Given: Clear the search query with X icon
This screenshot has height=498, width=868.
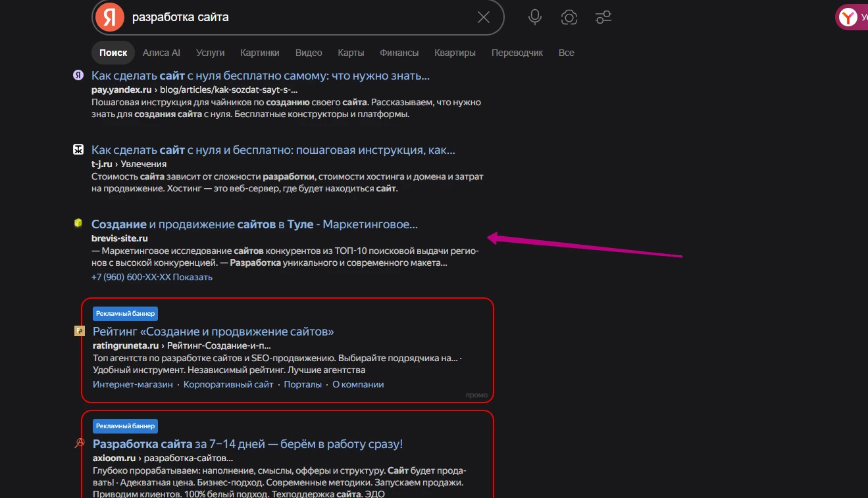Looking at the screenshot, I should (484, 17).
